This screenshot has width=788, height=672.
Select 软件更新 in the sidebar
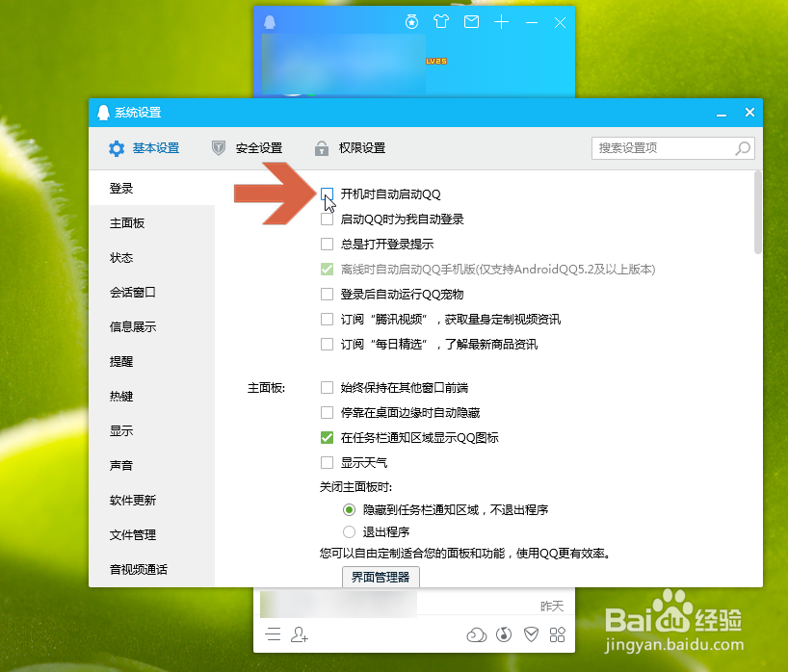pyautogui.click(x=152, y=501)
